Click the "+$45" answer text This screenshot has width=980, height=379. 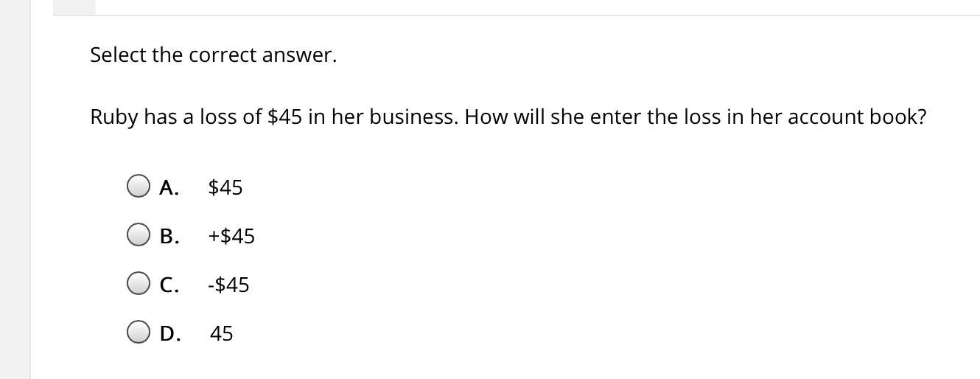coord(231,236)
